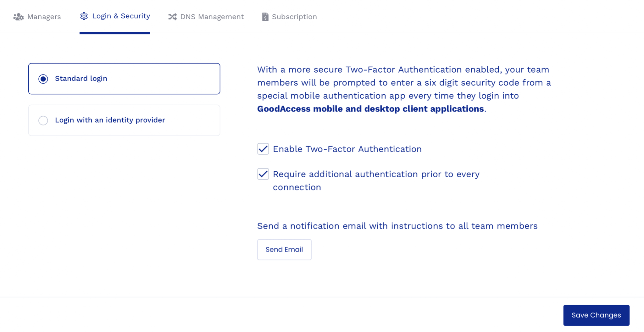
Task: Click the billing document icon beside Subscription
Action: coord(265,17)
